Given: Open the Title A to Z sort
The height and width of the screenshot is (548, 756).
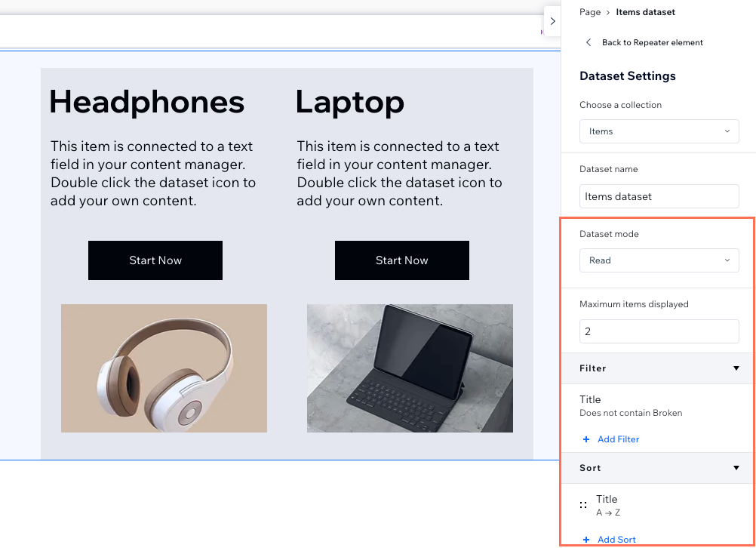Looking at the screenshot, I should pos(607,506).
